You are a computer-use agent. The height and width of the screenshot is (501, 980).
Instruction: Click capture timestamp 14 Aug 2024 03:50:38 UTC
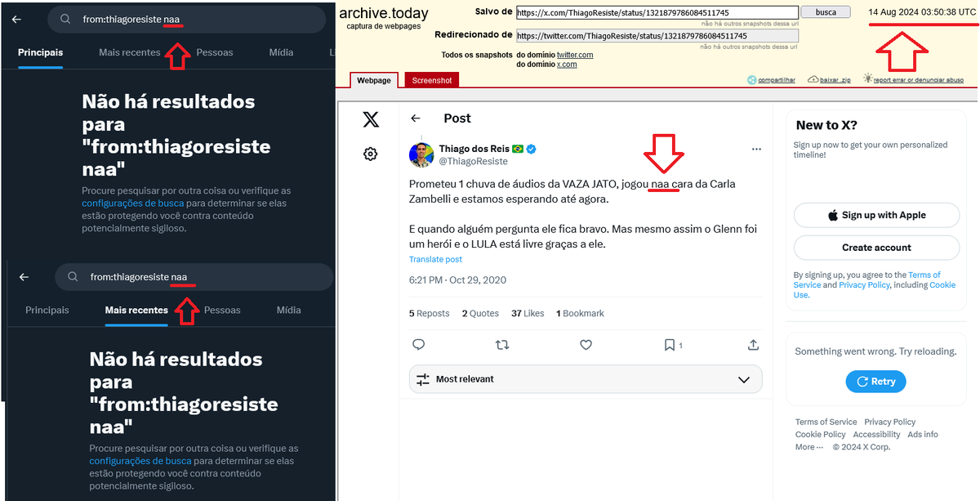[921, 12]
